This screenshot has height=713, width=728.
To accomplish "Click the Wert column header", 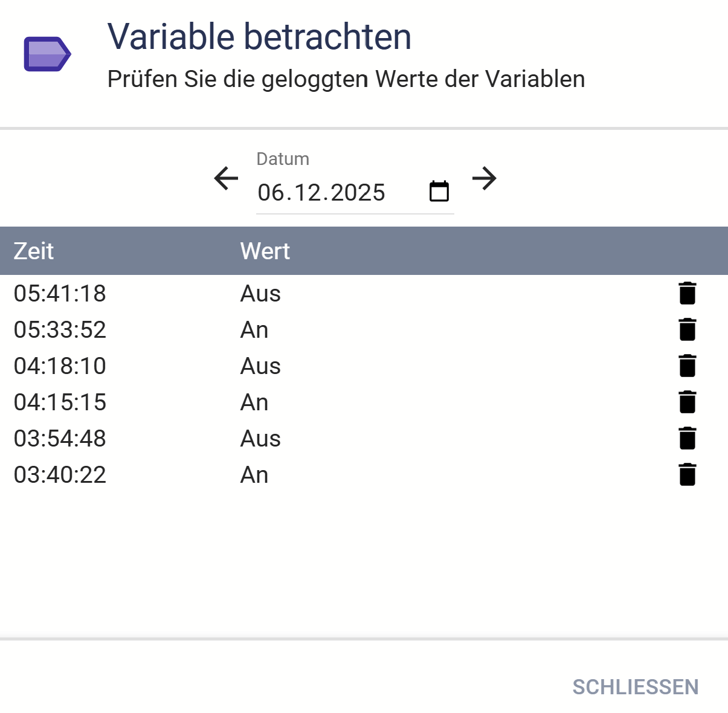I will [x=265, y=251].
